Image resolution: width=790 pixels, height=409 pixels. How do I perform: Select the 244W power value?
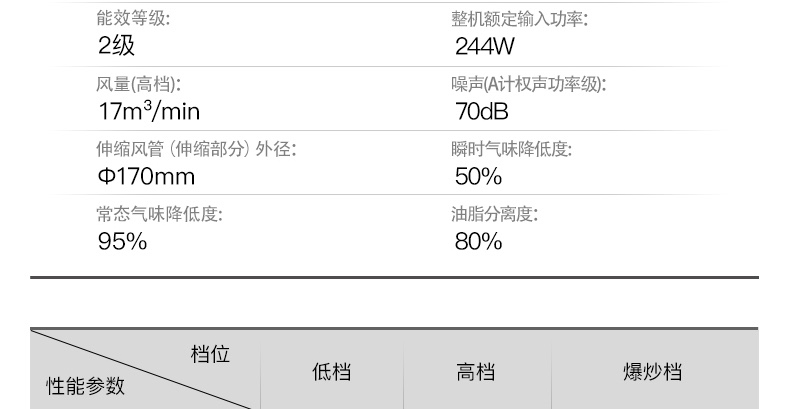click(484, 46)
